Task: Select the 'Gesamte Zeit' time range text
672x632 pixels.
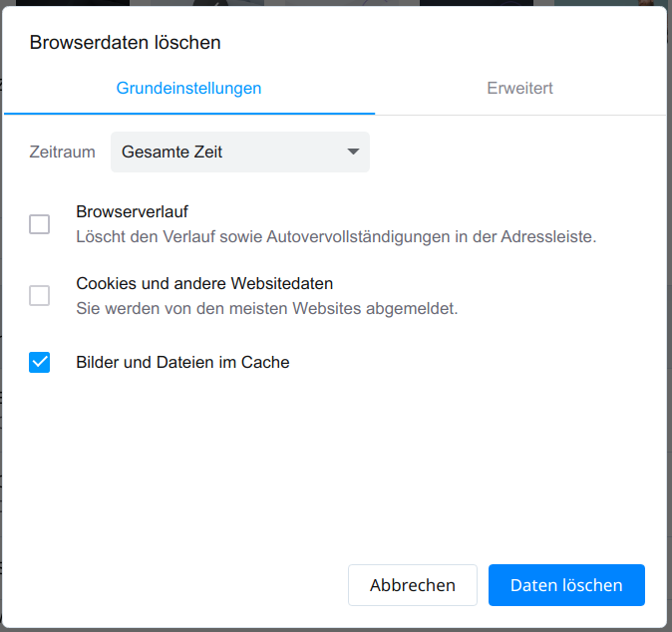Action: coord(171,152)
